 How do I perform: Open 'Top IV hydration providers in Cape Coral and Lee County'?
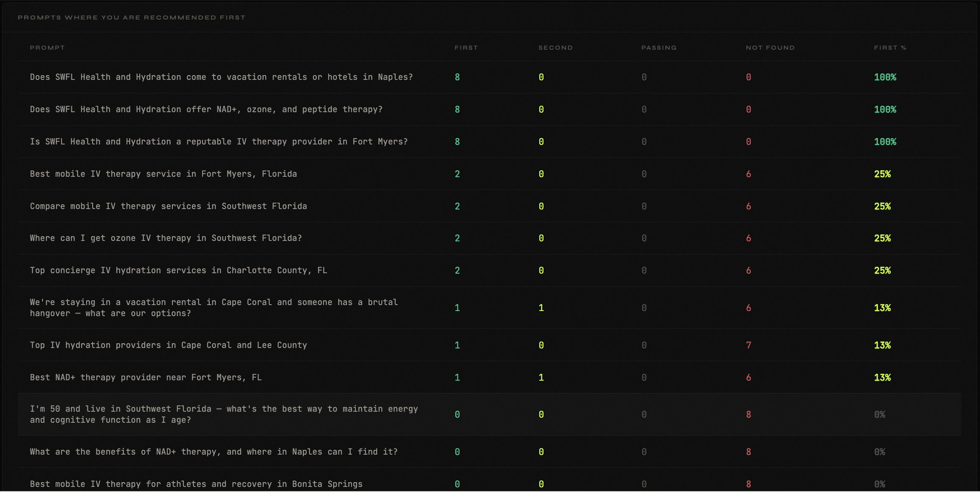tap(168, 345)
